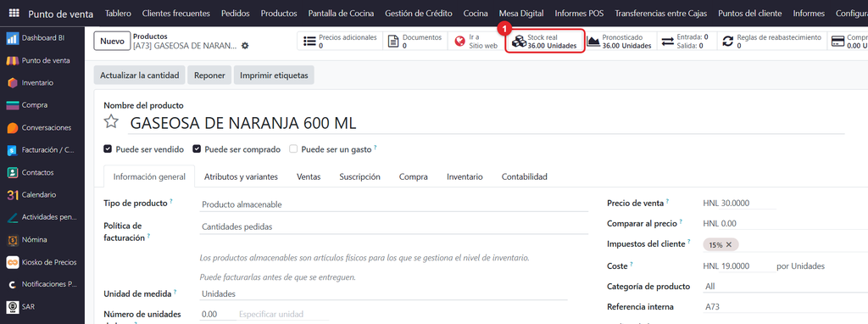Viewport: 868px width, 324px height.
Task: Open the Pedidos menu
Action: (236, 14)
